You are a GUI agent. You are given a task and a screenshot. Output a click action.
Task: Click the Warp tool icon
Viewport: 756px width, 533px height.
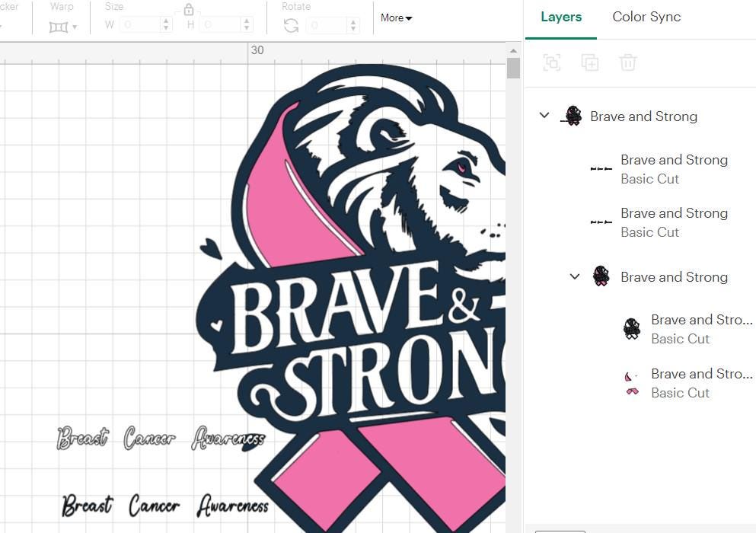tap(59, 27)
